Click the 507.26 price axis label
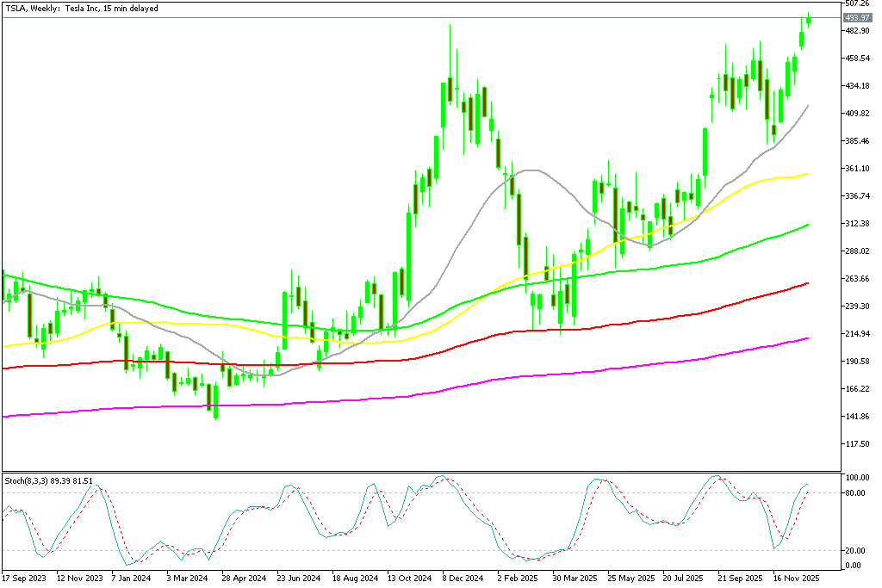The image size is (882, 588). [855, 3]
